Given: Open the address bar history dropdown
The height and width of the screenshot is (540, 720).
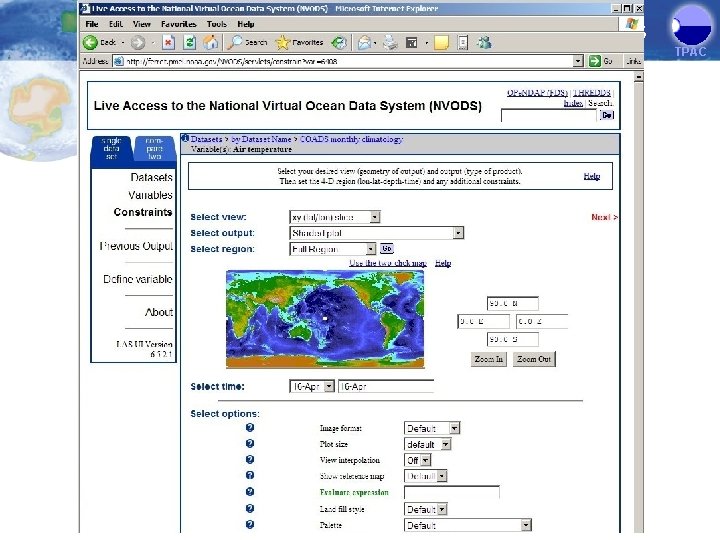Looking at the screenshot, I should point(578,61).
